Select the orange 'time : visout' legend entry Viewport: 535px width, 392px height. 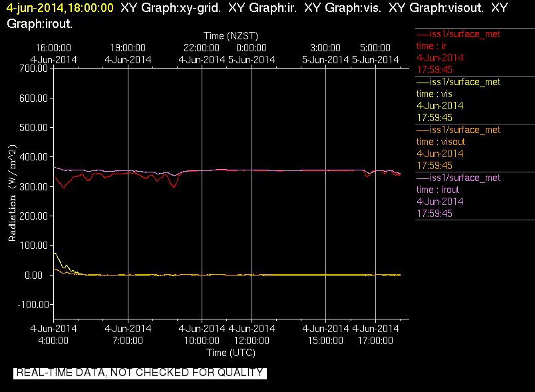click(441, 142)
